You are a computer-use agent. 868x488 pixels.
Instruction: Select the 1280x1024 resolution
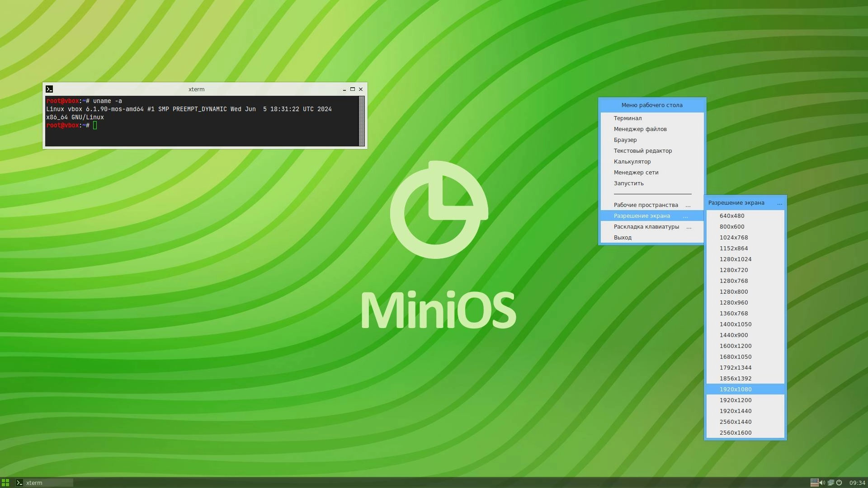click(x=745, y=259)
